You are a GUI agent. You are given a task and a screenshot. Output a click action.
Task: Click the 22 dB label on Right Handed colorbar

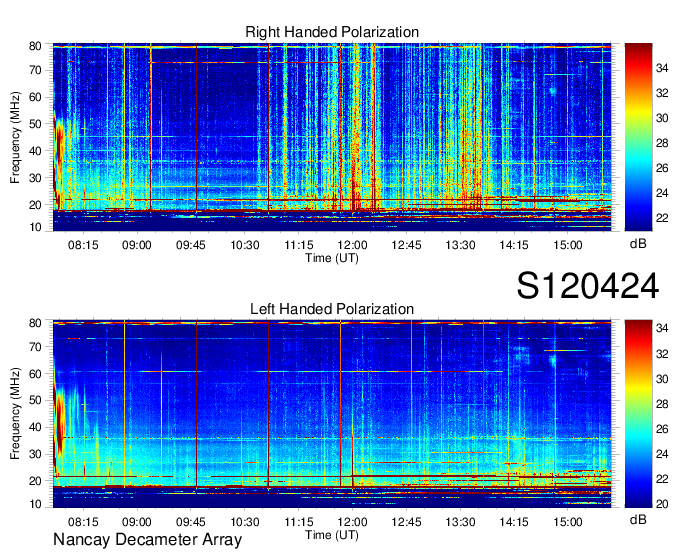point(662,218)
